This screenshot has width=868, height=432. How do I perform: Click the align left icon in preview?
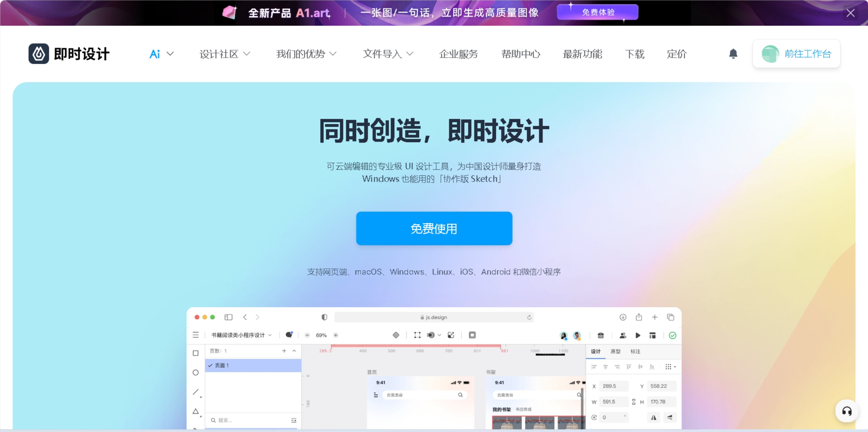594,367
